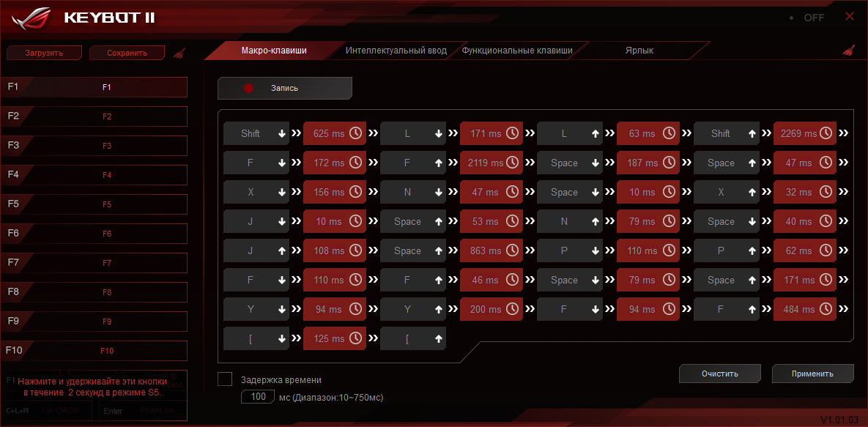Viewport: 868px width, 427px height.
Task: Select the F2 macro key row
Action: tap(94, 116)
